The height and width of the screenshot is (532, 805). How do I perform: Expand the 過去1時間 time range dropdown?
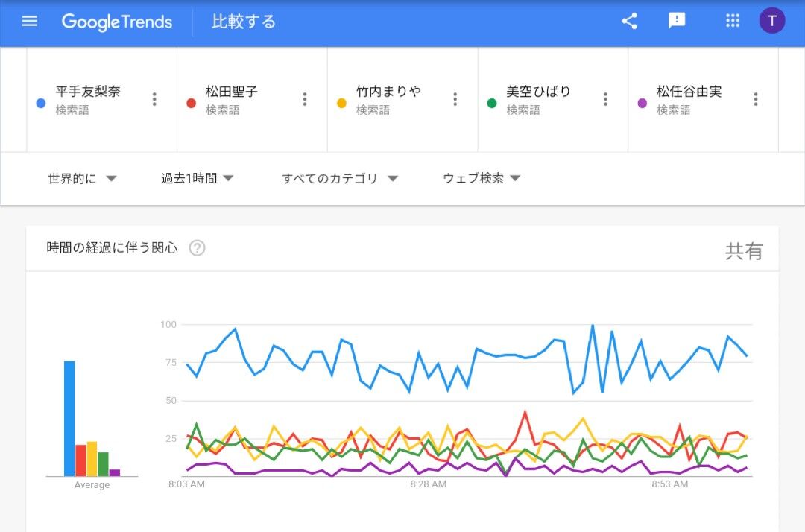click(x=198, y=178)
